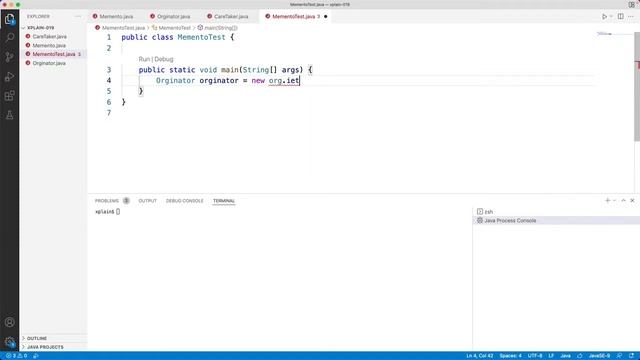The image size is (640, 360).
Task: Select the Java Process Console terminal
Action: [x=556, y=220]
